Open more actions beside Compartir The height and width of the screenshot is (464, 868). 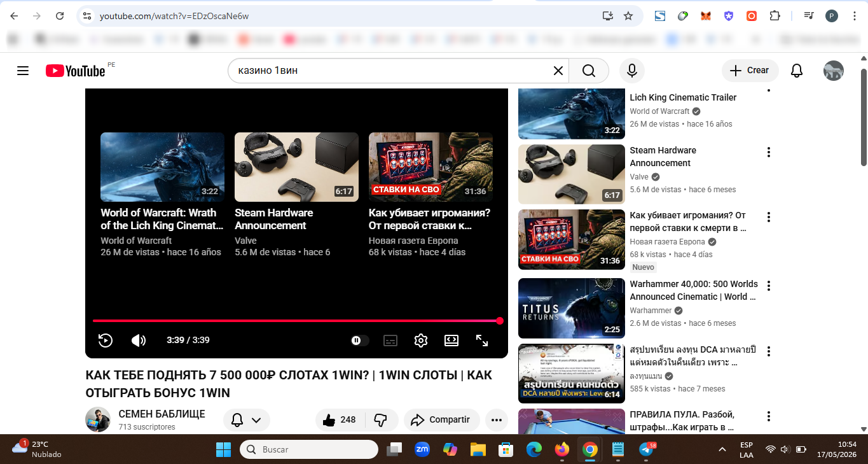(x=497, y=420)
